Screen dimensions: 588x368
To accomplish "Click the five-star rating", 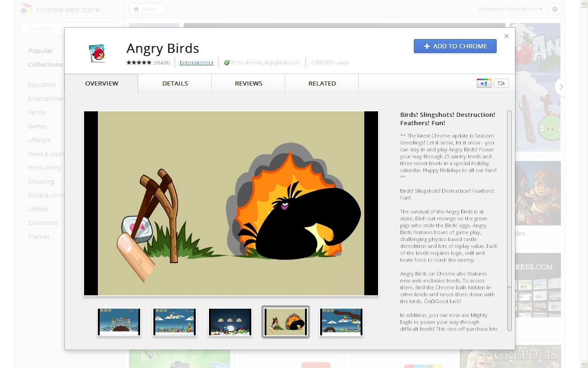I will 139,63.
